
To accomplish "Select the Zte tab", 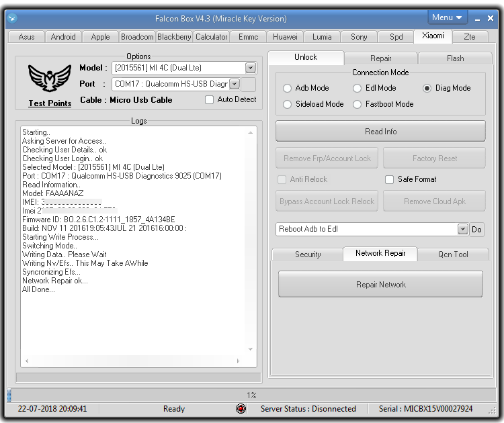I will [470, 37].
